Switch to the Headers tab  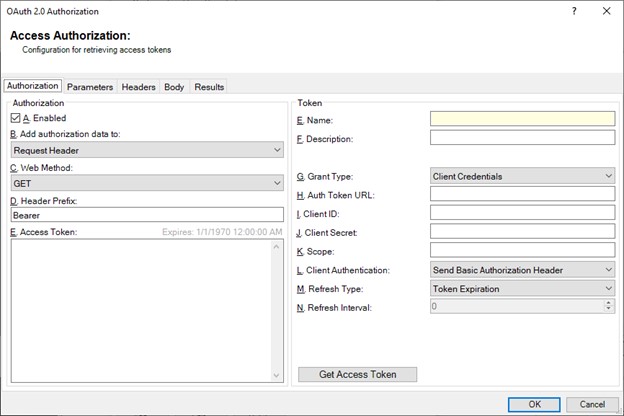[138, 87]
